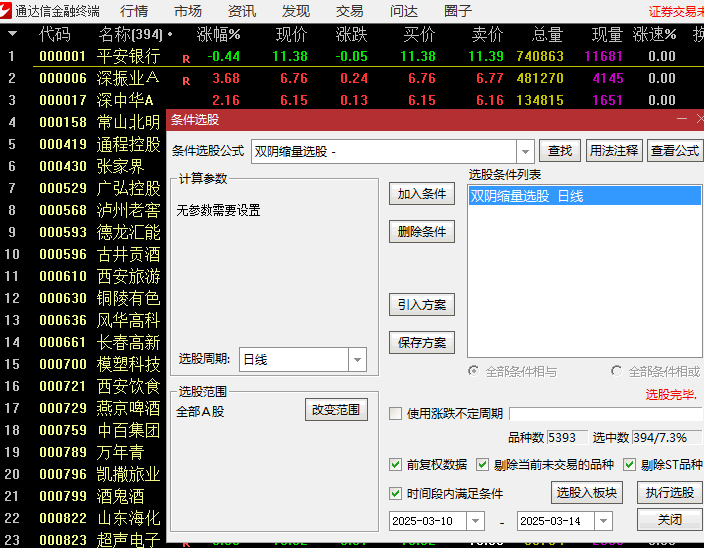Select 双阴缩量选股 日线 in the condition list
704x548 pixels.
tap(585, 196)
